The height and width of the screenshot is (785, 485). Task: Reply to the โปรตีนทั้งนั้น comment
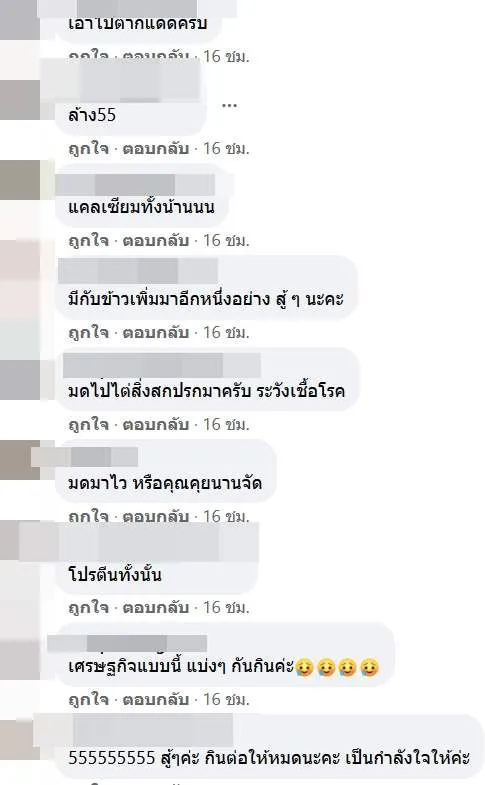156,607
